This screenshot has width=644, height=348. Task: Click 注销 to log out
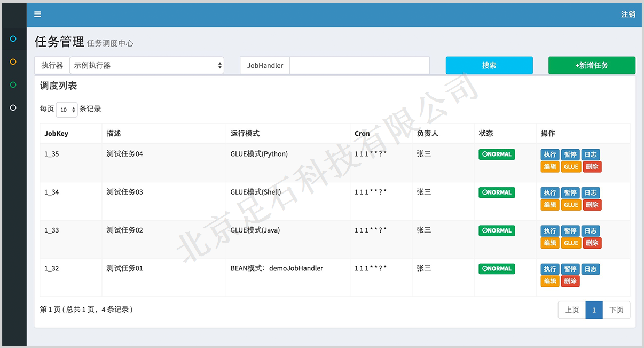tap(628, 14)
